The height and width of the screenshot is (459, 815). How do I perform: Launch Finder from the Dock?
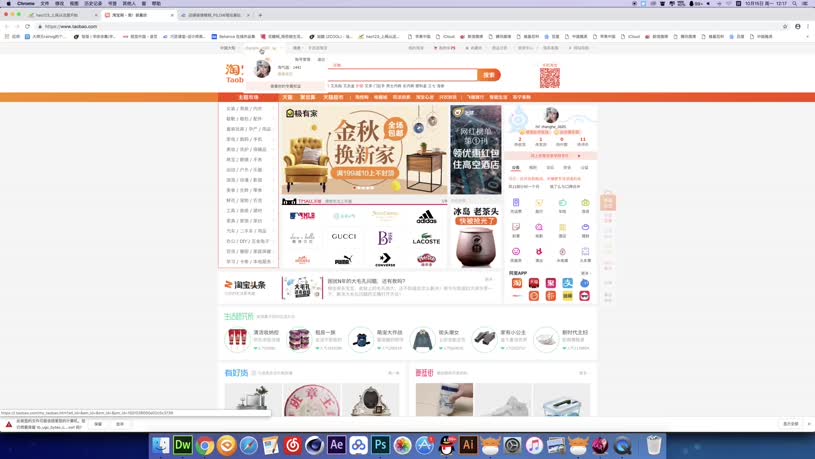point(161,445)
